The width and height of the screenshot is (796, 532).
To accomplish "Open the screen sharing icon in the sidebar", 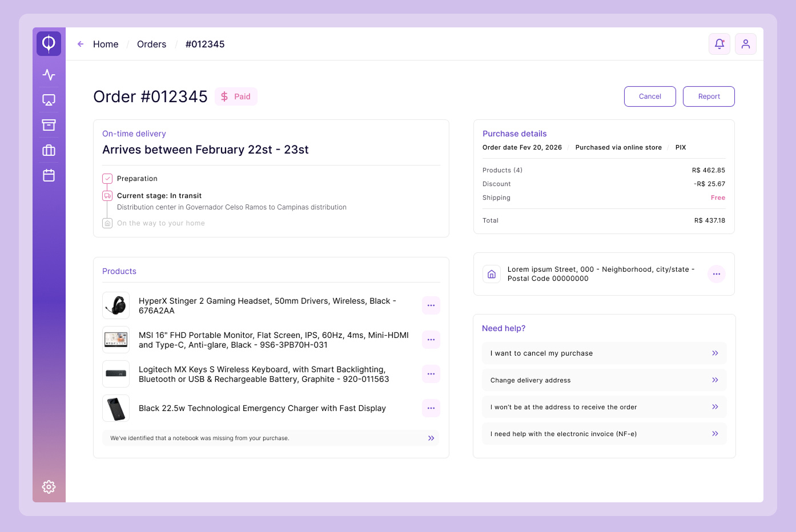I will pyautogui.click(x=49, y=99).
